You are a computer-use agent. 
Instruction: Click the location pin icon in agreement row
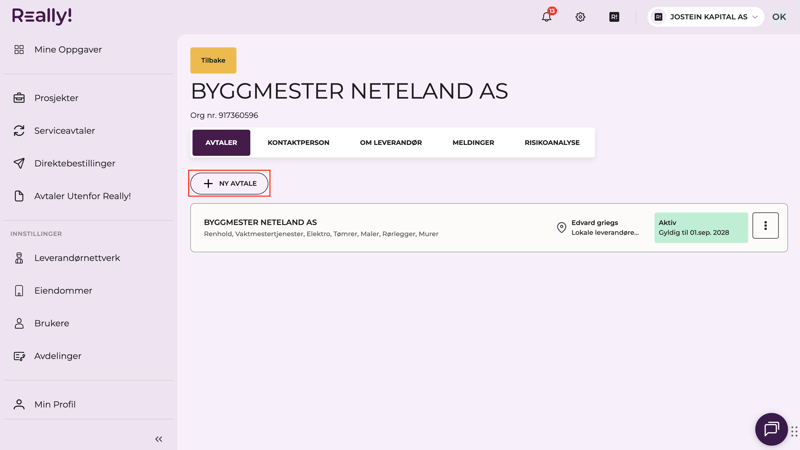(x=561, y=228)
